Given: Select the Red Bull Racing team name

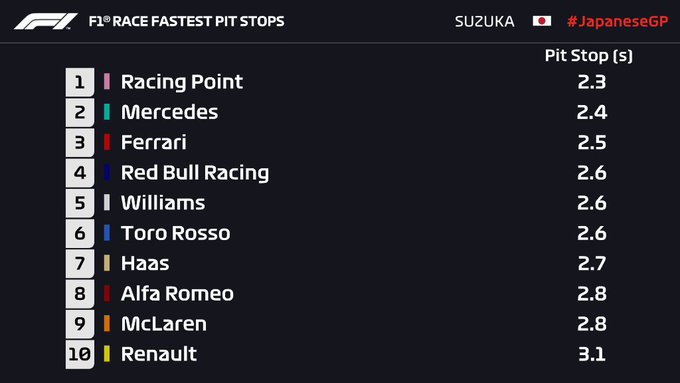Looking at the screenshot, I should click(x=195, y=173).
